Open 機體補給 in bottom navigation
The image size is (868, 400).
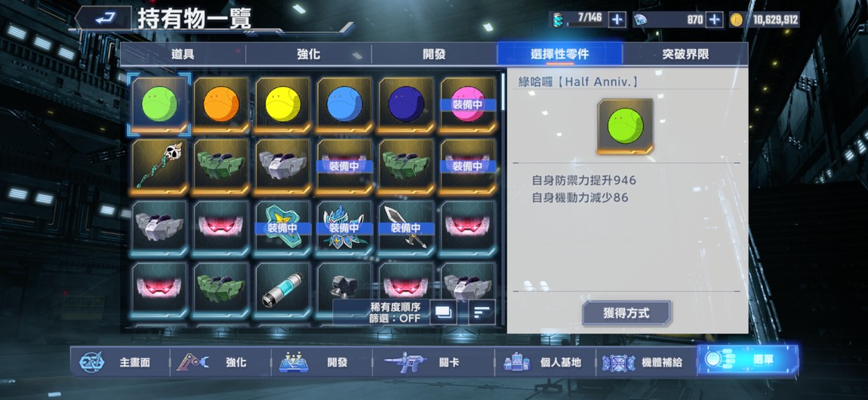click(646, 362)
